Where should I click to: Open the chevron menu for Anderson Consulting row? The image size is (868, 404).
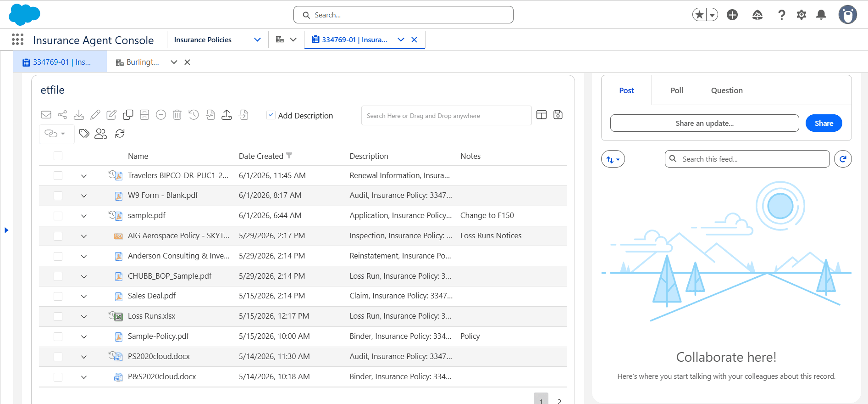coord(84,256)
